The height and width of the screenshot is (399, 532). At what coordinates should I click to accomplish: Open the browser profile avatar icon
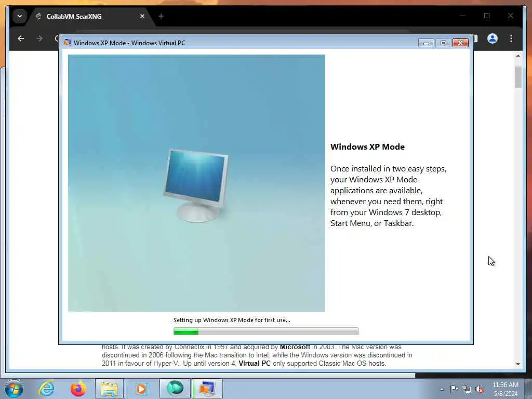tap(493, 38)
